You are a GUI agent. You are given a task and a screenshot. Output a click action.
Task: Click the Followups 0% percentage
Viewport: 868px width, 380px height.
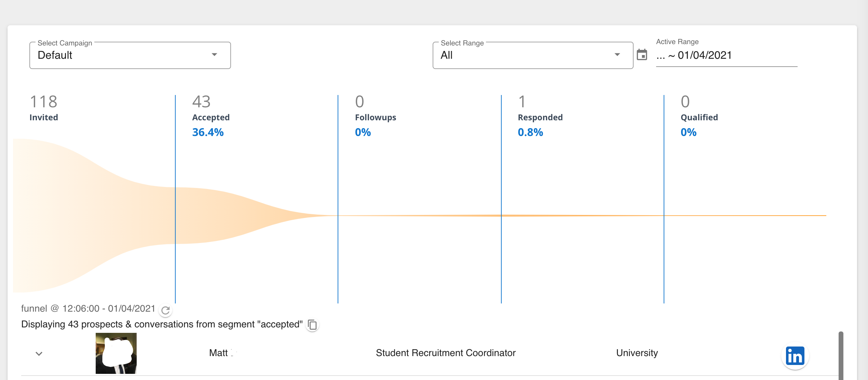[x=362, y=132]
